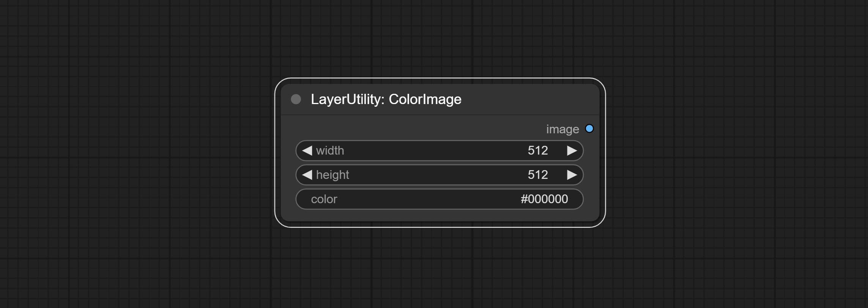Click empty canvas right of the node
868x308 pixels.
click(736, 152)
